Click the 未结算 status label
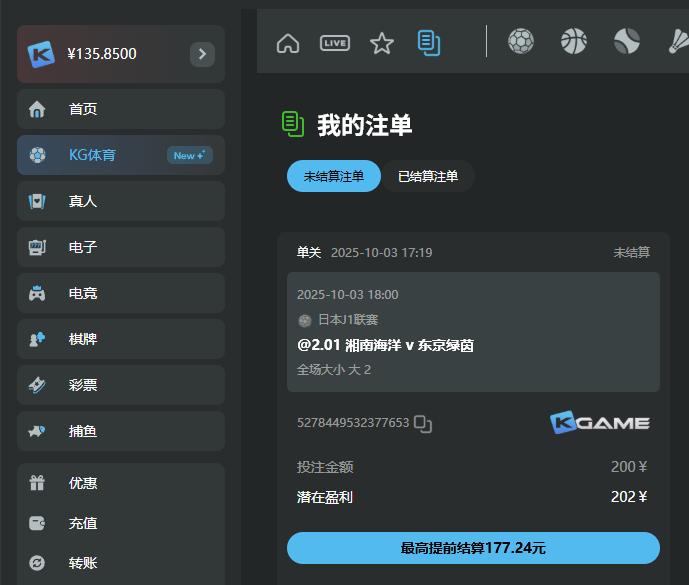Image resolution: width=689 pixels, height=585 pixels. pos(631,253)
